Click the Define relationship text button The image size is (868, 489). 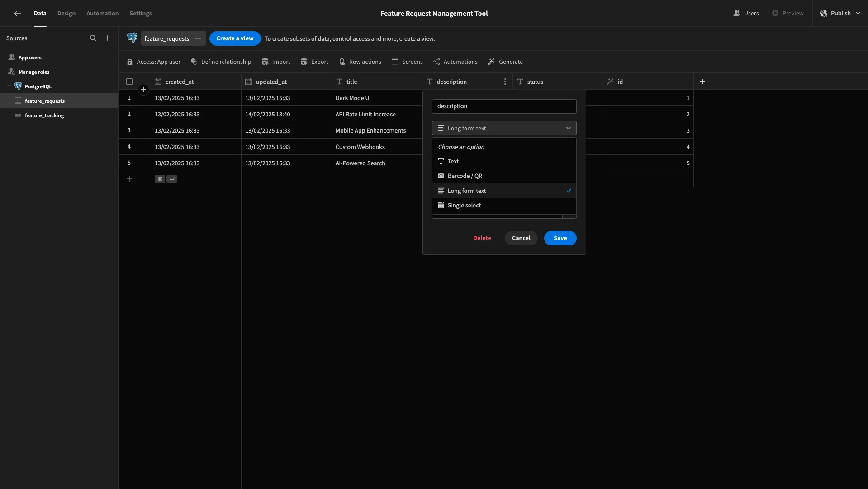[226, 62]
